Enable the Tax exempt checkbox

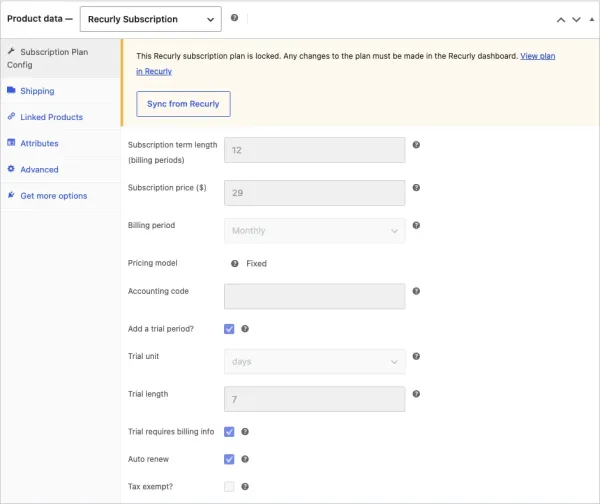(x=229, y=486)
